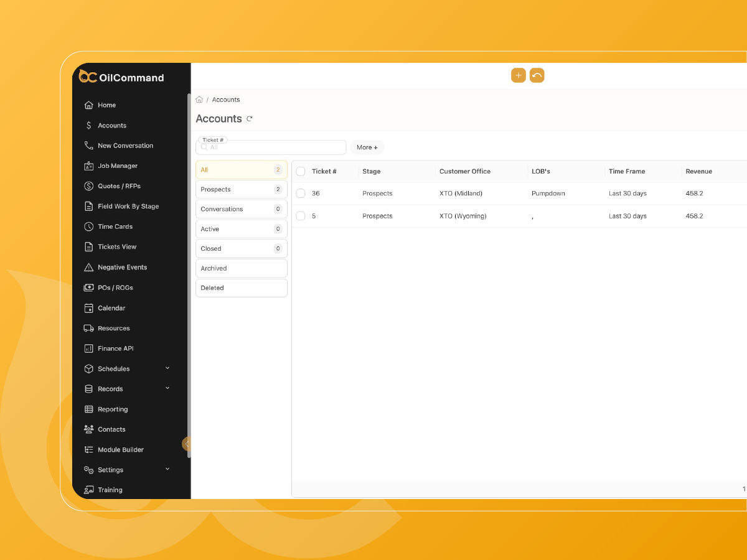The image size is (747, 560).
Task: Open the Module Builder icon
Action: click(88, 449)
